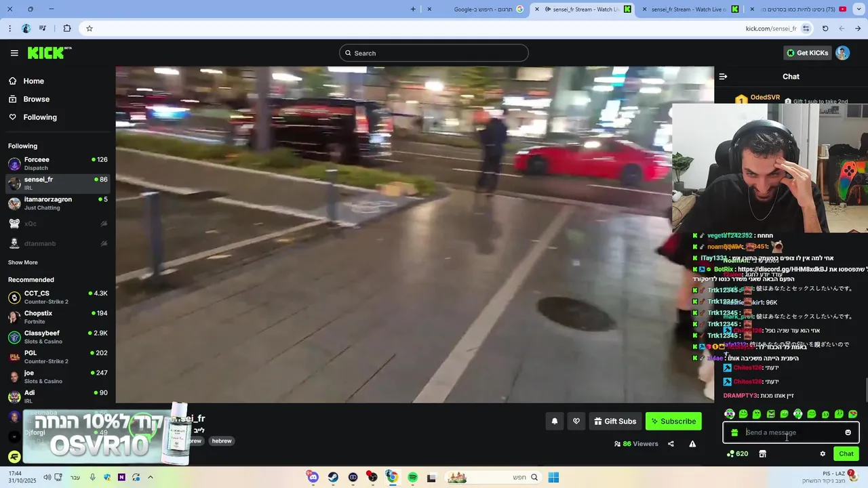Open Steam from the taskbar
868x488 pixels.
[x=333, y=477]
